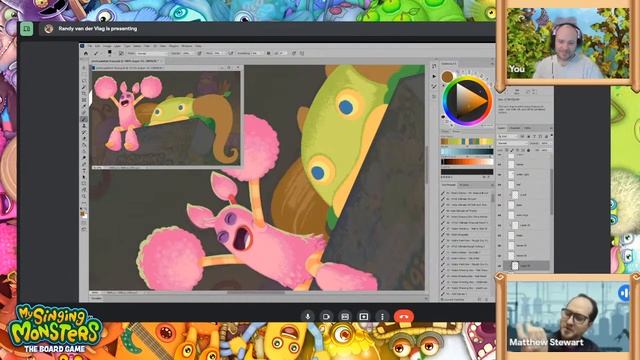Screen dimensions: 640x360
Task: Open the layer Fill dropdown in the Layers panel
Action: 546,150
